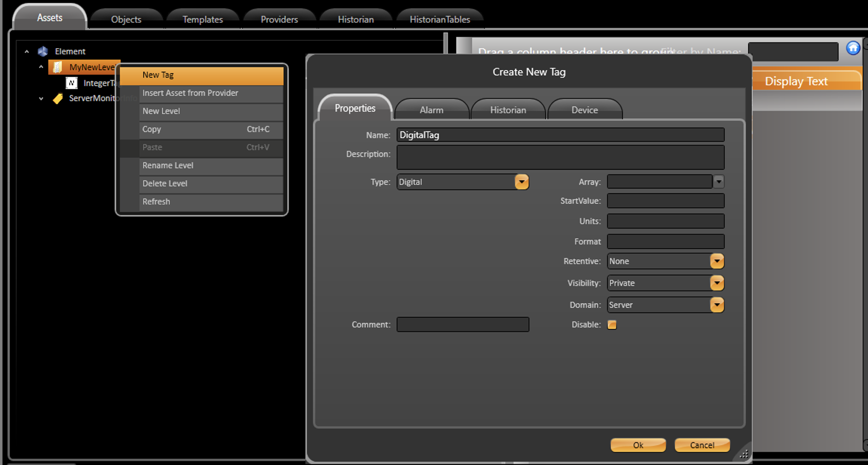This screenshot has height=465, width=868.
Task: Click the ServerMonitor yellow tag icon
Action: [x=58, y=98]
